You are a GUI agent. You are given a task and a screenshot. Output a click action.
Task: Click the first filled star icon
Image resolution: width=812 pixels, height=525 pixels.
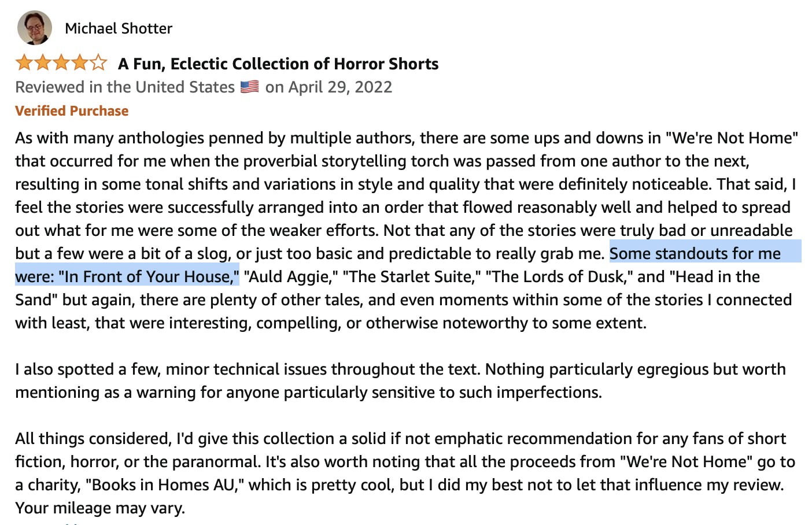pos(24,62)
